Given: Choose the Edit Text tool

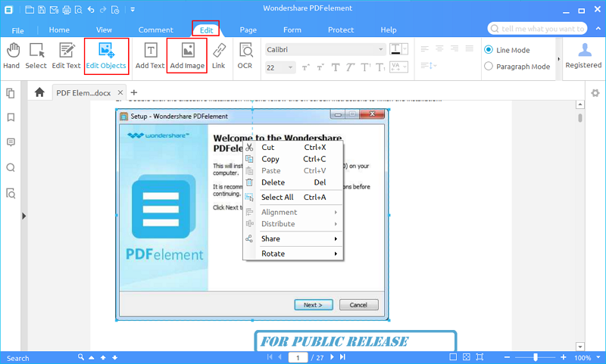Looking at the screenshot, I should [x=67, y=56].
